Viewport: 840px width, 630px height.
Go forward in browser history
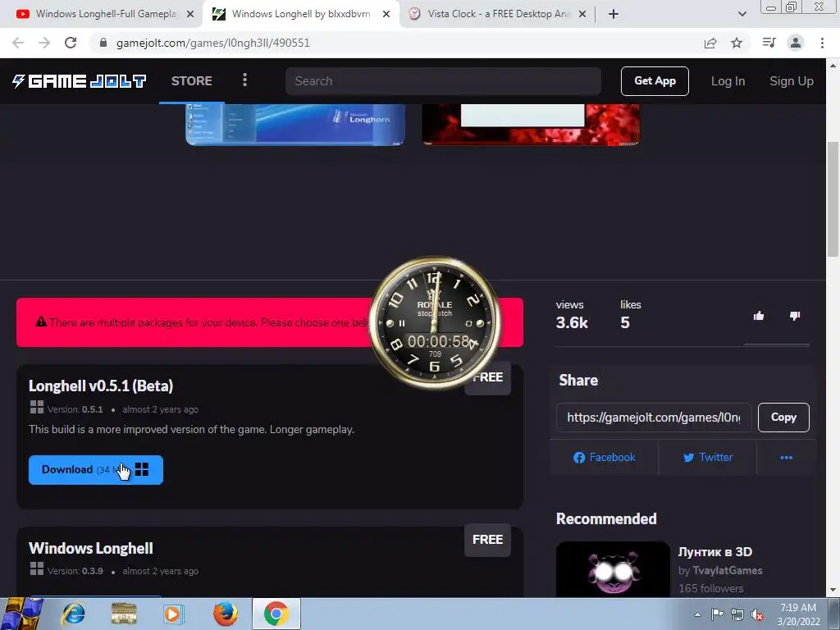click(44, 43)
